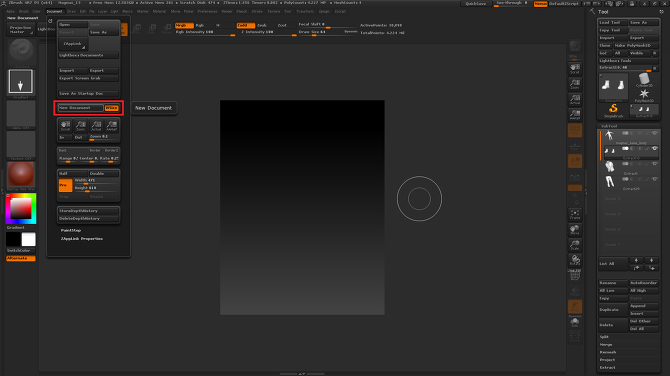
Task: Toggle Zadd mode
Action: click(x=246, y=26)
